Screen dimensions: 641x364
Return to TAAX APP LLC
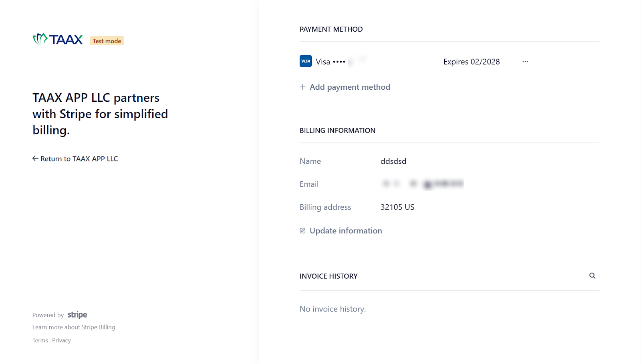click(x=75, y=159)
